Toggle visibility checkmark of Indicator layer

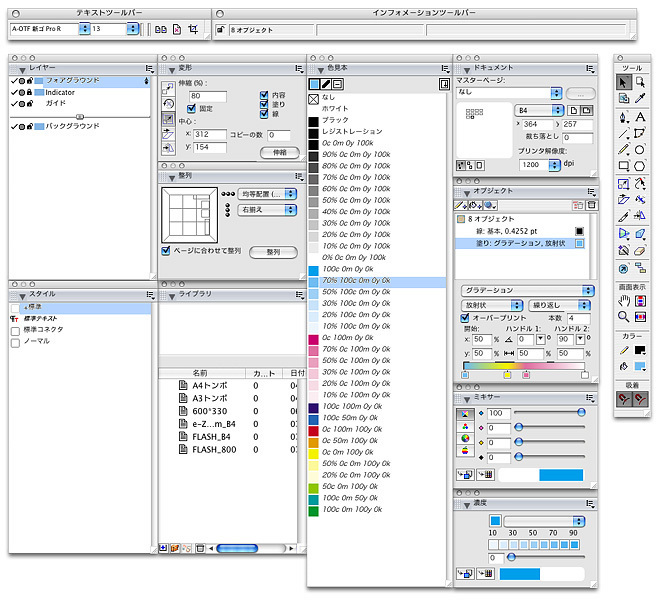(x=14, y=92)
